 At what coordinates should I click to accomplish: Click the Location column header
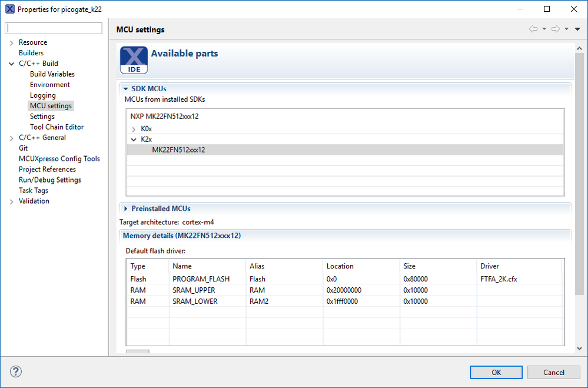pos(361,266)
